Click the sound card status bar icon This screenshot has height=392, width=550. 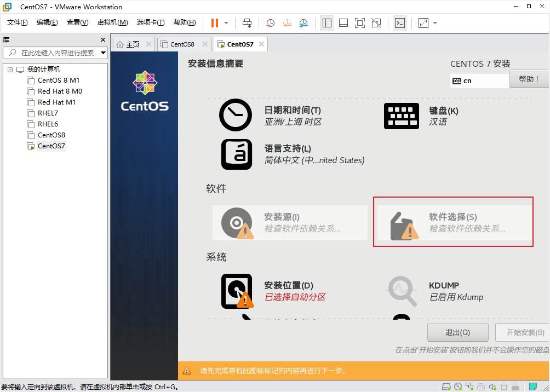pos(492,387)
